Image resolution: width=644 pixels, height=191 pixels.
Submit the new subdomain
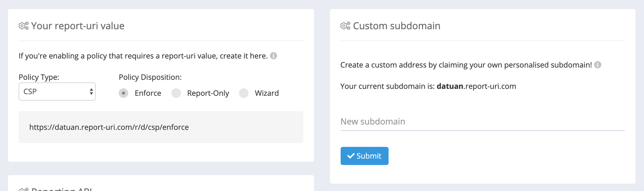(x=364, y=156)
